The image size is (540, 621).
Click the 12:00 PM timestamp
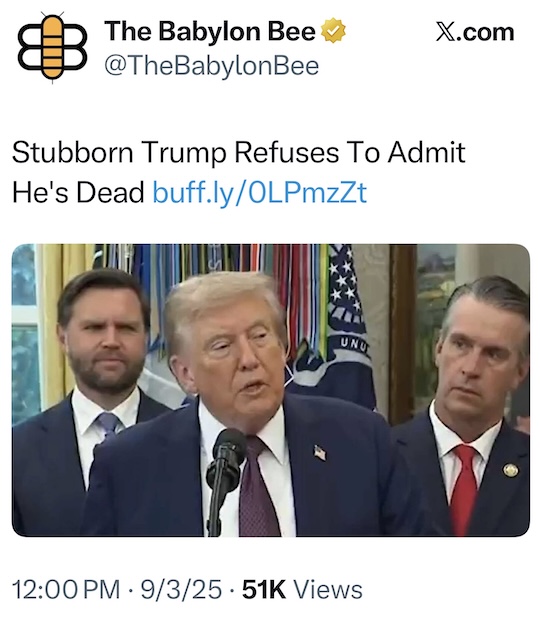[x=66, y=589]
